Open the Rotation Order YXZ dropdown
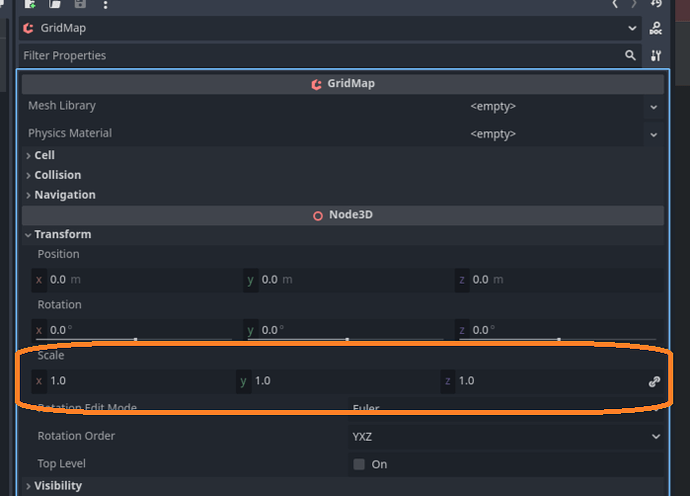The height and width of the screenshot is (496, 690). pos(506,437)
